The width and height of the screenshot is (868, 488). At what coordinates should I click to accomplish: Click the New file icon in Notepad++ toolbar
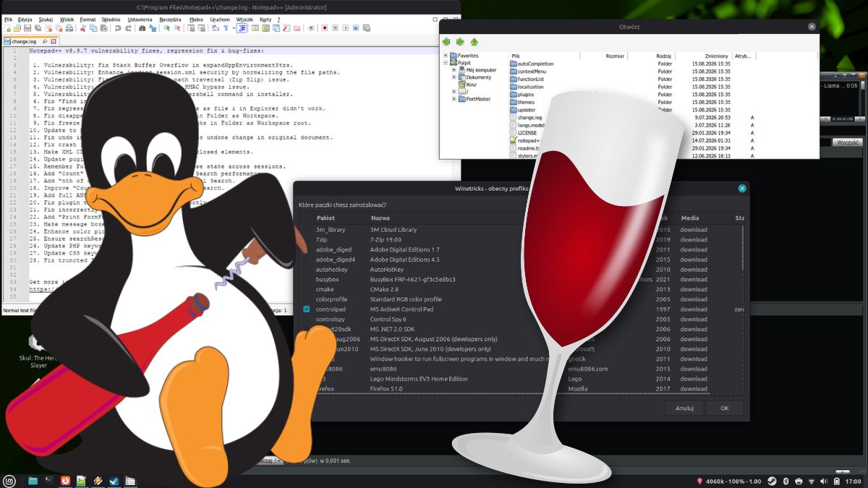pyautogui.click(x=8, y=28)
